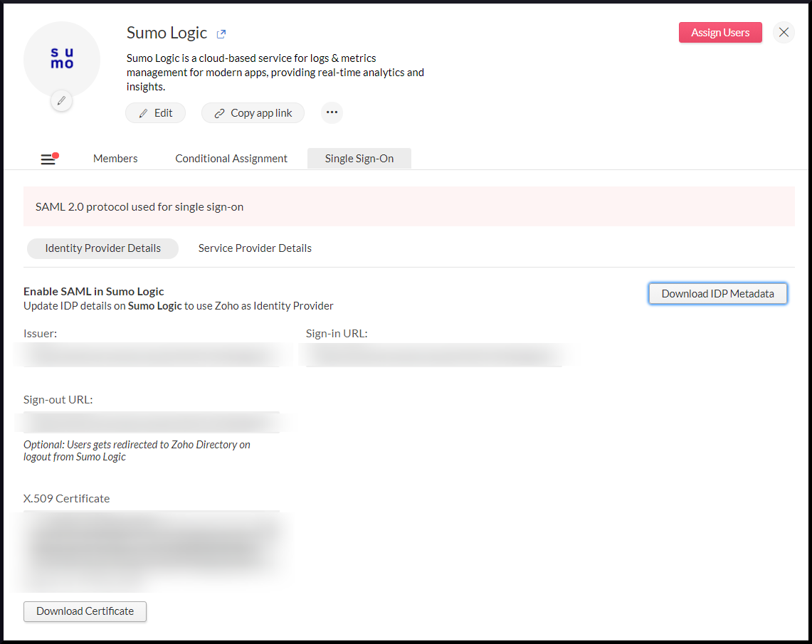The width and height of the screenshot is (812, 644).
Task: Click the pencil icon on app logo
Action: click(x=61, y=100)
